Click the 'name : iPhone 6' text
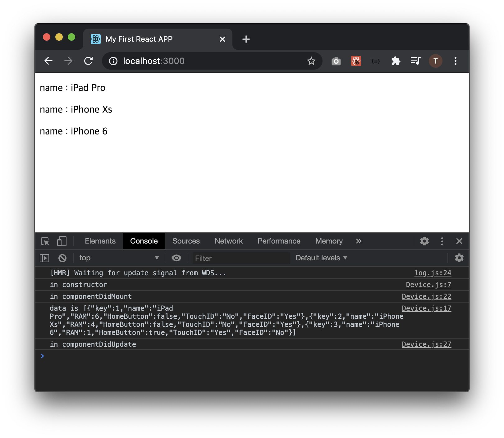504x438 pixels. (x=74, y=131)
